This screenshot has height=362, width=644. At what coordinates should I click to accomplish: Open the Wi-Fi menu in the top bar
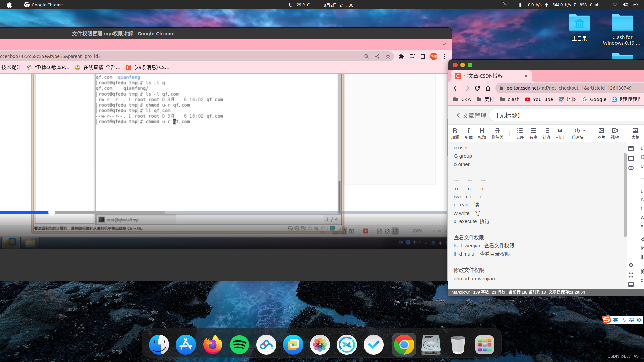coord(615,5)
